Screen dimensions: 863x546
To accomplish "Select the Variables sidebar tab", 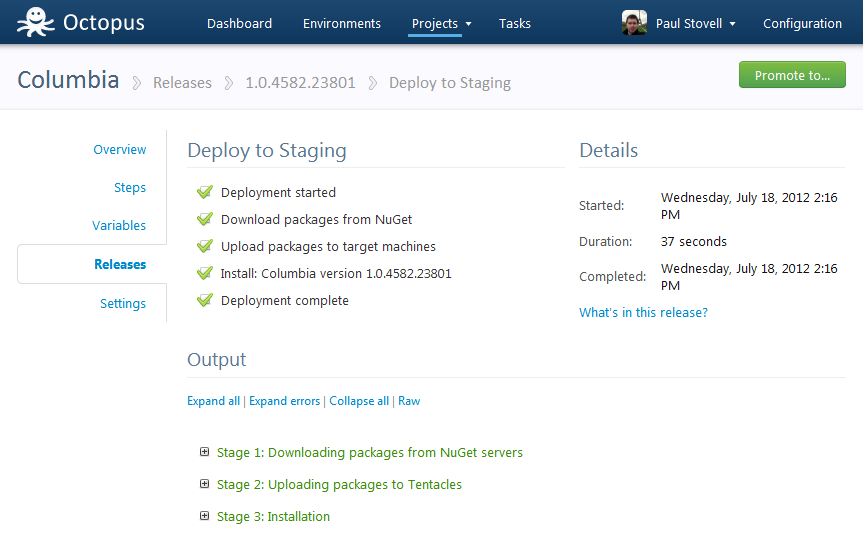I will [x=119, y=226].
